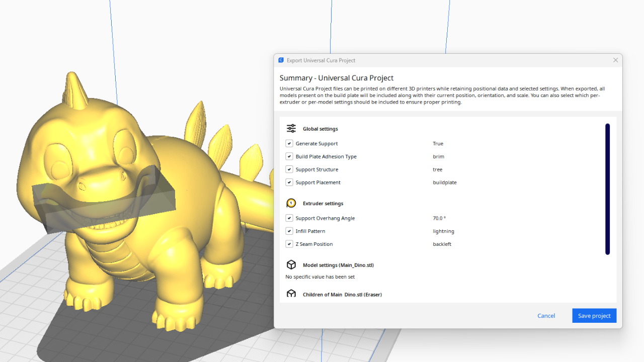The image size is (644, 362).
Task: Click the mesh icon beside Children of Main_Dino.stl
Action: pyautogui.click(x=291, y=294)
